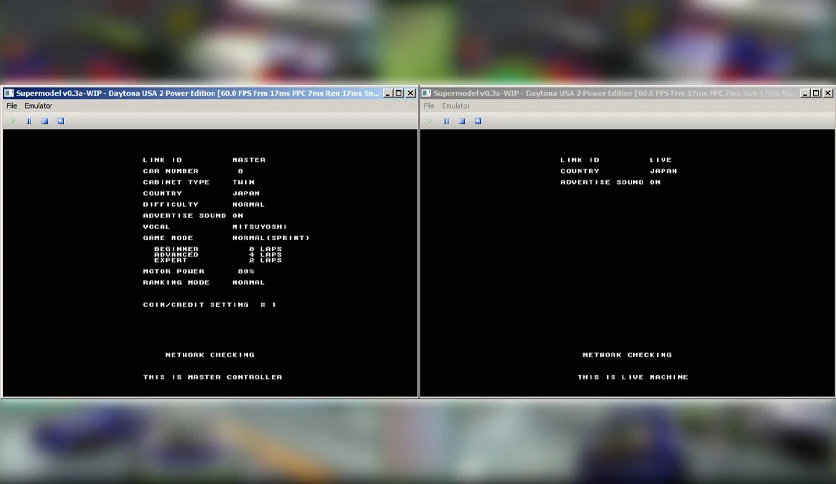
Task: Click NETWORK CHECKING in the left window
Action: 210,355
